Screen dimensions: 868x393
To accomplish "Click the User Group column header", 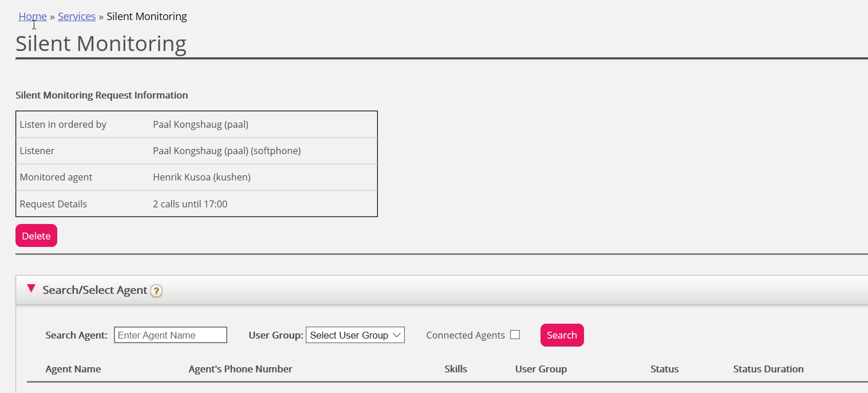I will (541, 369).
